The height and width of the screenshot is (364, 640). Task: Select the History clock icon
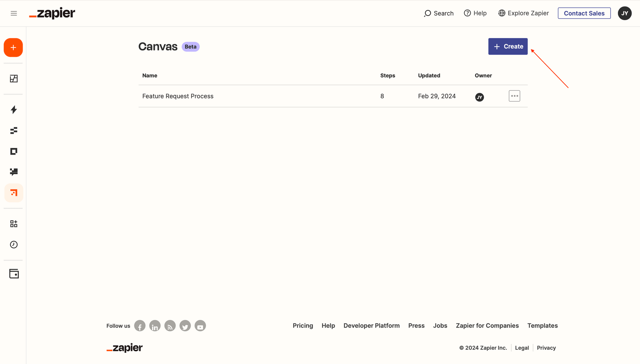click(x=14, y=245)
